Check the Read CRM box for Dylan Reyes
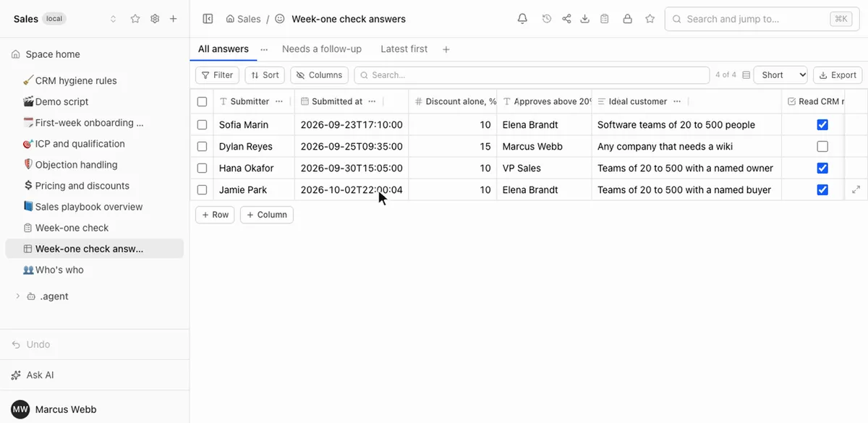Viewport: 868px width, 423px height. [822, 146]
